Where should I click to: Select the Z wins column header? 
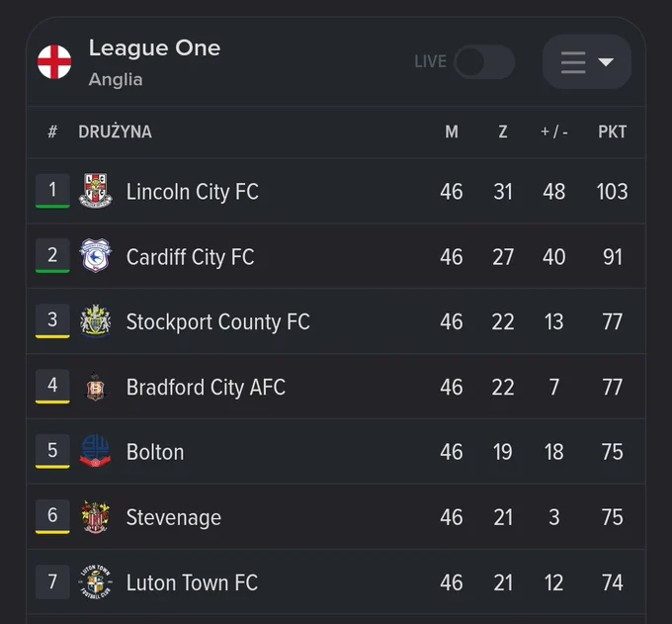pos(503,132)
